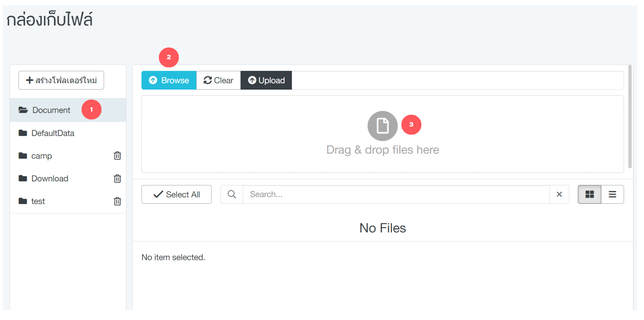Remove the test folder via trash icon
Image resolution: width=644 pixels, height=320 pixels.
click(x=117, y=201)
